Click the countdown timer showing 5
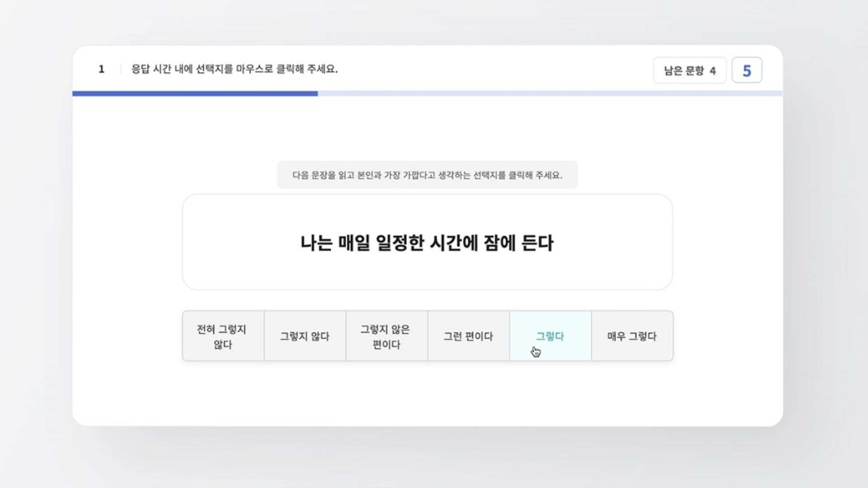This screenshot has width=868, height=488. (747, 70)
